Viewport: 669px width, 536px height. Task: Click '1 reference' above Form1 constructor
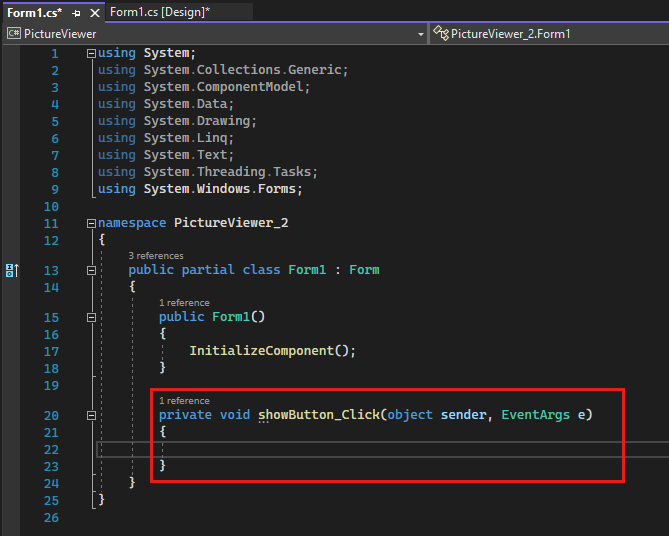point(184,303)
